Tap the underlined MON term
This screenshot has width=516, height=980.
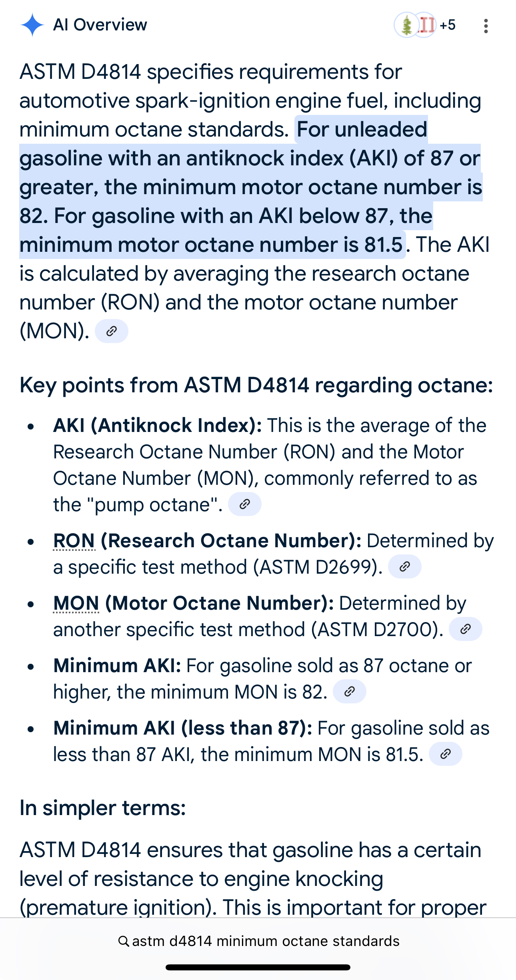coord(76,603)
